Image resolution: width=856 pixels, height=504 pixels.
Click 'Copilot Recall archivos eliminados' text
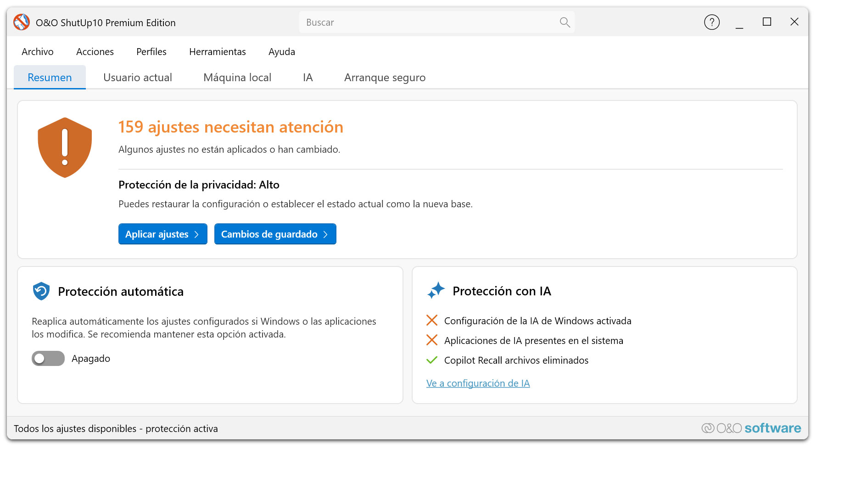516,360
